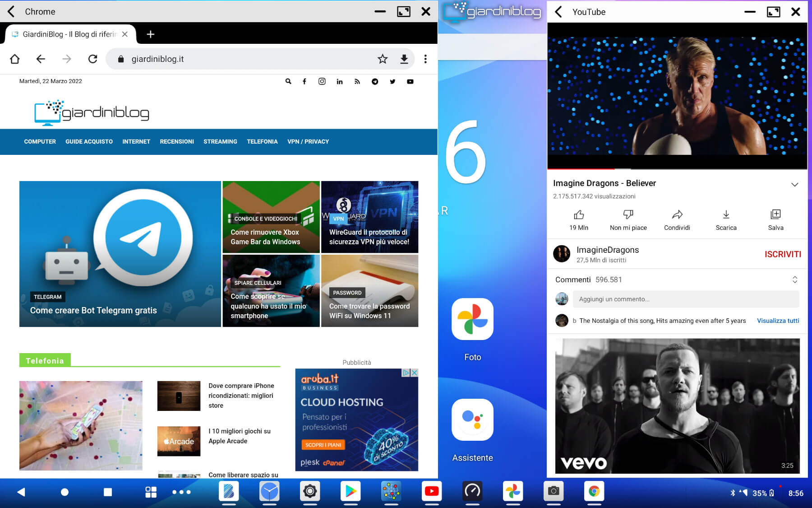Open STREAMING menu item
The height and width of the screenshot is (508, 812).
(x=220, y=142)
